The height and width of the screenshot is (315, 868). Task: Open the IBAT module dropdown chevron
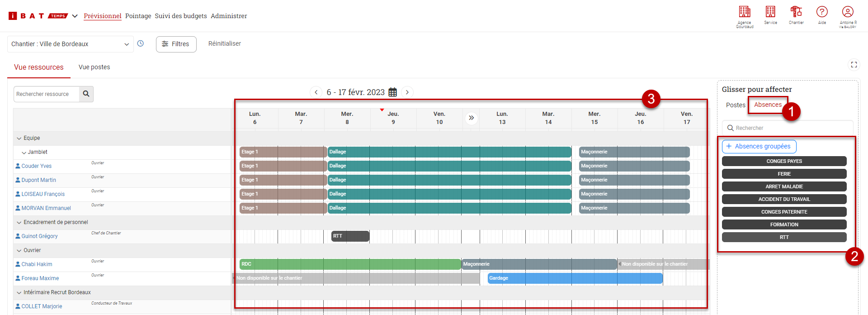point(75,16)
